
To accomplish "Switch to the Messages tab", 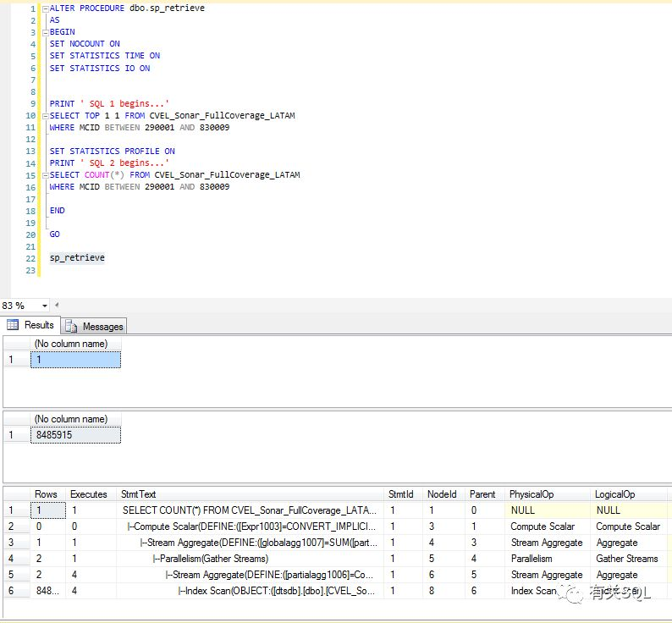I will (x=94, y=326).
